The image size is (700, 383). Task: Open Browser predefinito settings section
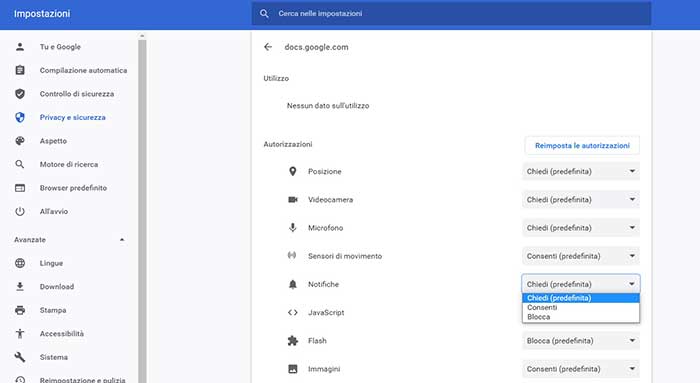pos(73,188)
